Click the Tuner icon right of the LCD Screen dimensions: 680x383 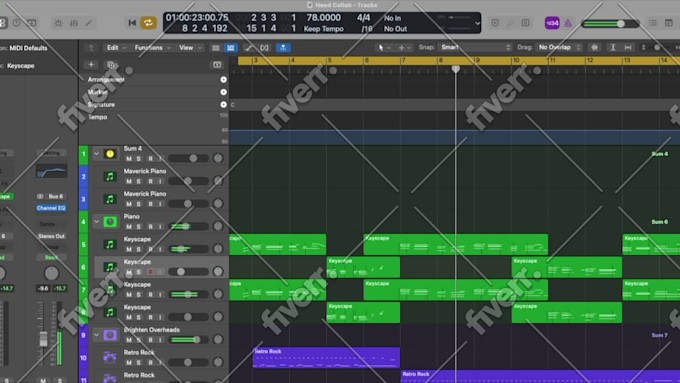coord(510,23)
